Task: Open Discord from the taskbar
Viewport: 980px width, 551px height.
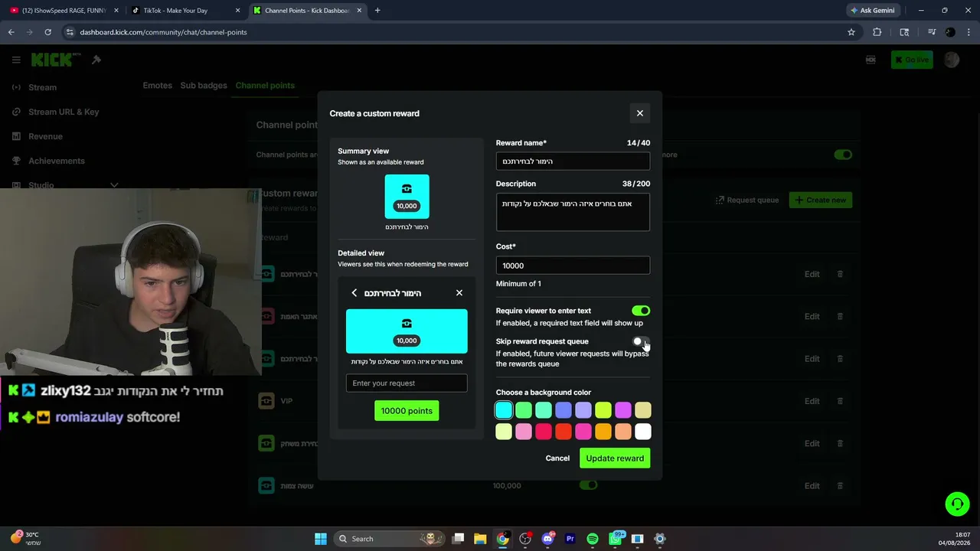Action: (x=547, y=539)
